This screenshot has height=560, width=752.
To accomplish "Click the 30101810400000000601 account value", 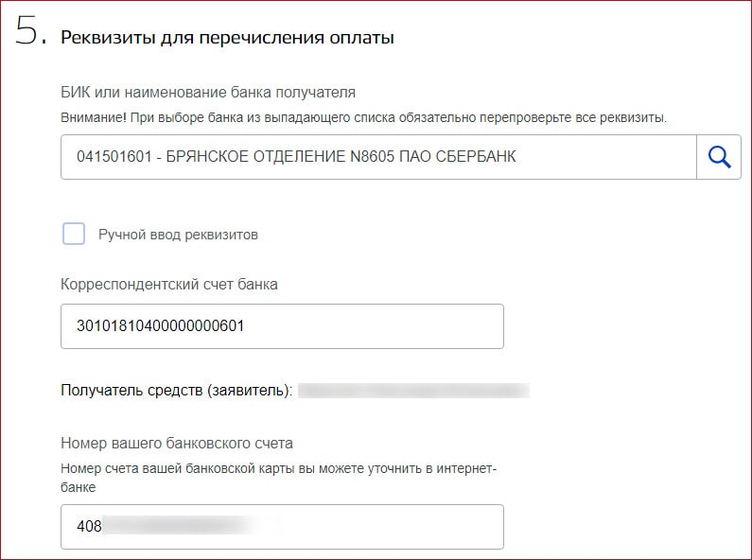I will tap(160, 326).
